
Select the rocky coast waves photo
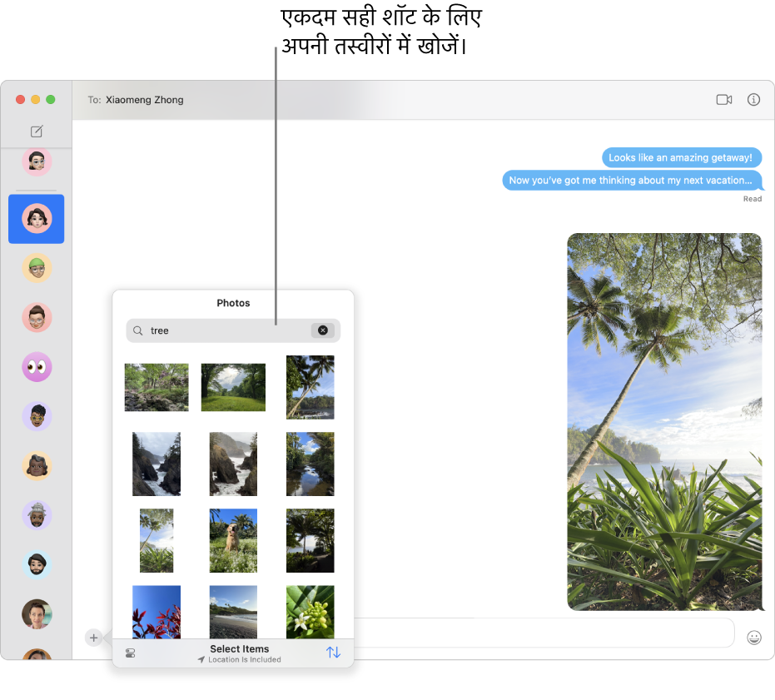point(233,464)
